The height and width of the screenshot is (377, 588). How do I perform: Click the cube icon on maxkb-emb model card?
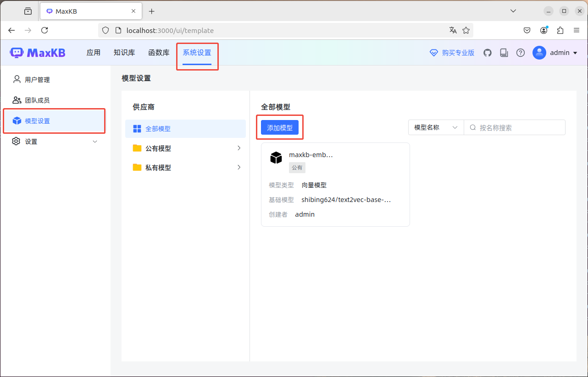tap(276, 158)
